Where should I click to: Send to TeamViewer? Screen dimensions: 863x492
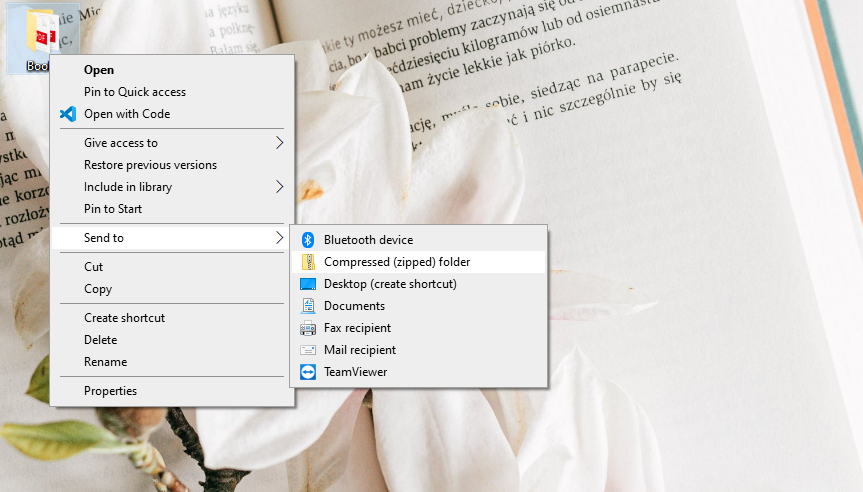point(419,372)
